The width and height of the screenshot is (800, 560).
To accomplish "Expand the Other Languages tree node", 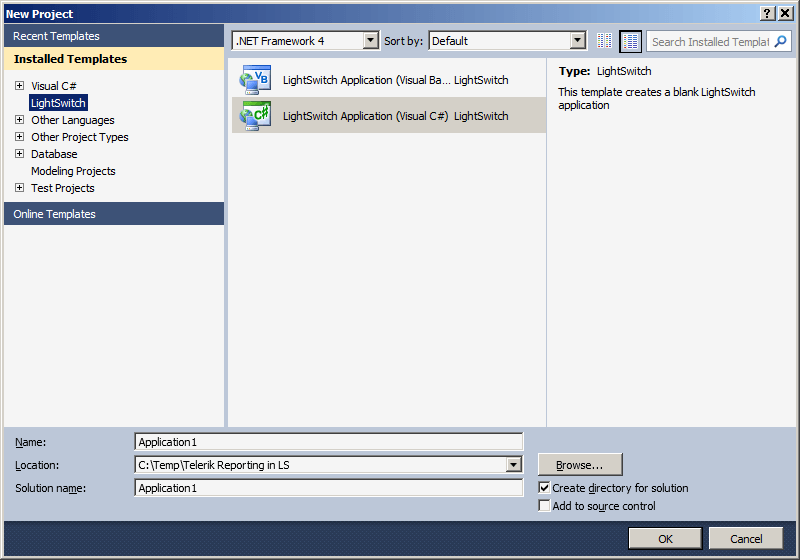I will tap(19, 119).
